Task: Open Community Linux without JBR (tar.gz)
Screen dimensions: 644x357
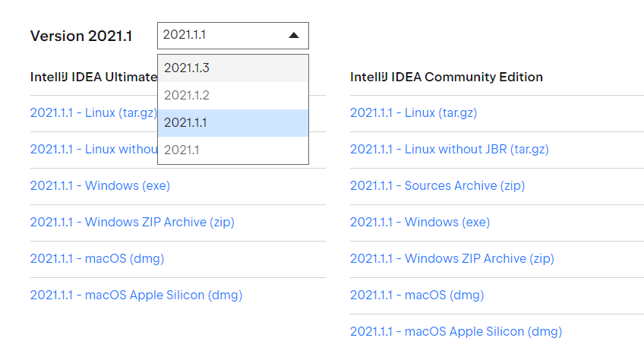Action: [449, 149]
